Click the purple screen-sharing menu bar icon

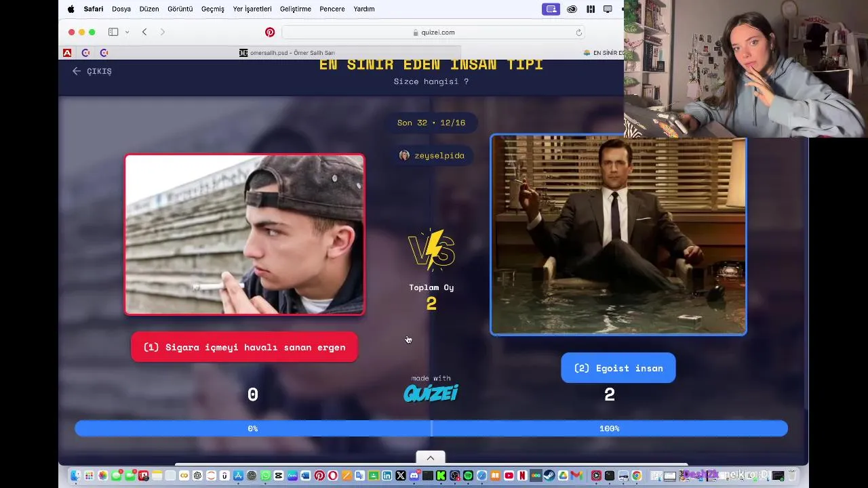click(x=551, y=9)
